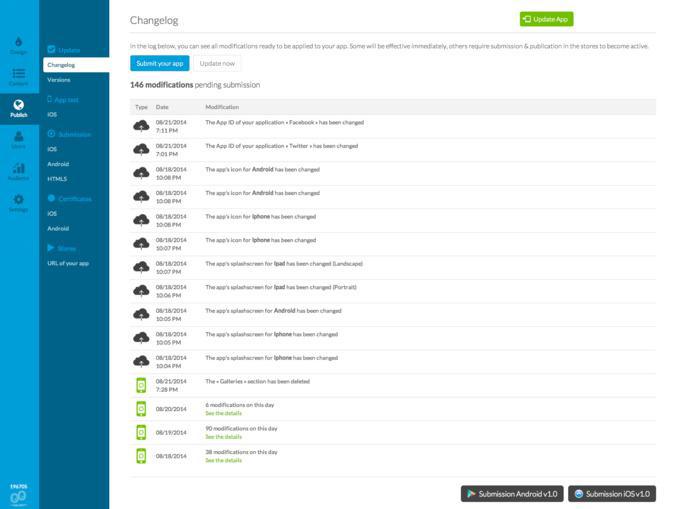
Task: See the details for 90 modifications on 08/19/2014
Action: tap(223, 436)
